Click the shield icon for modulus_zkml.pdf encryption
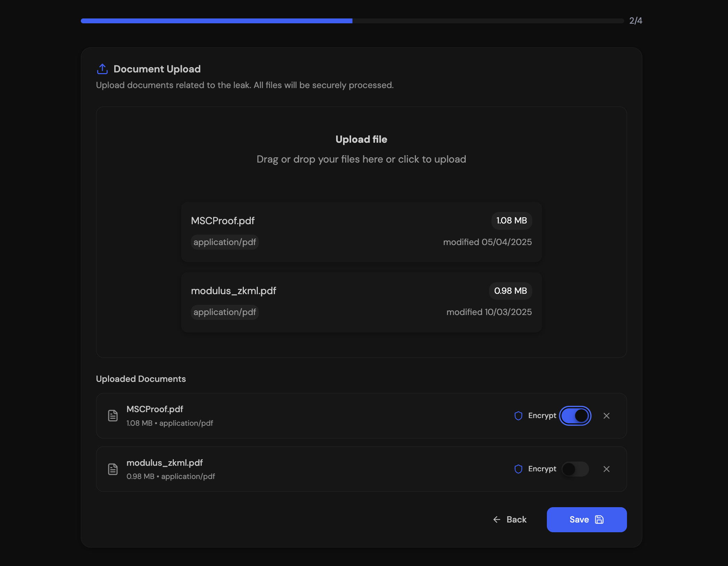Image resolution: width=728 pixels, height=566 pixels. point(518,469)
